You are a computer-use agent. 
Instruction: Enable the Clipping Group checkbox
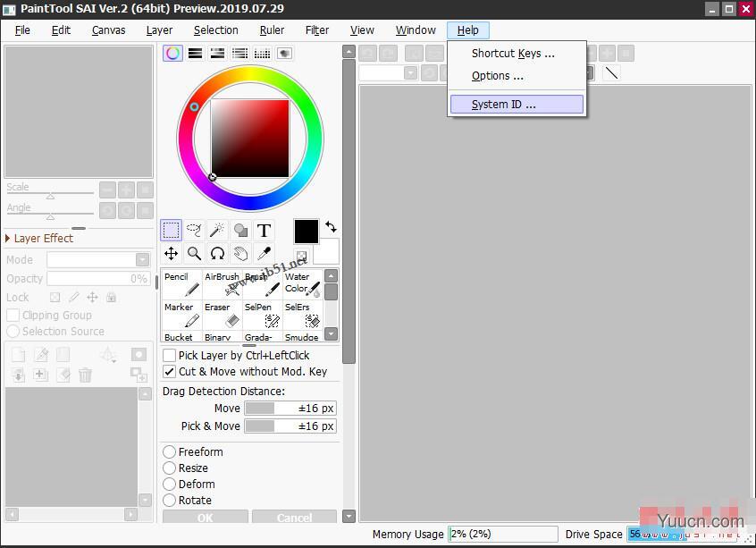13,315
